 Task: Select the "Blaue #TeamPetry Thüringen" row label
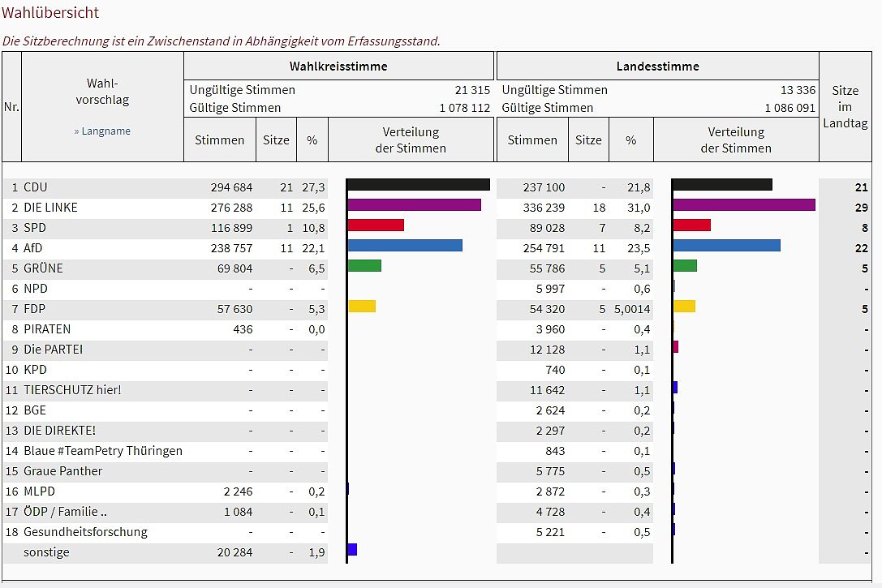(x=103, y=451)
